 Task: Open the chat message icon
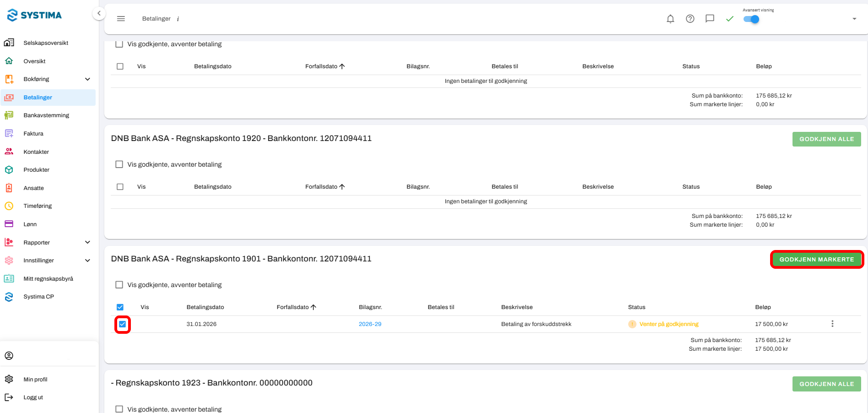[710, 19]
